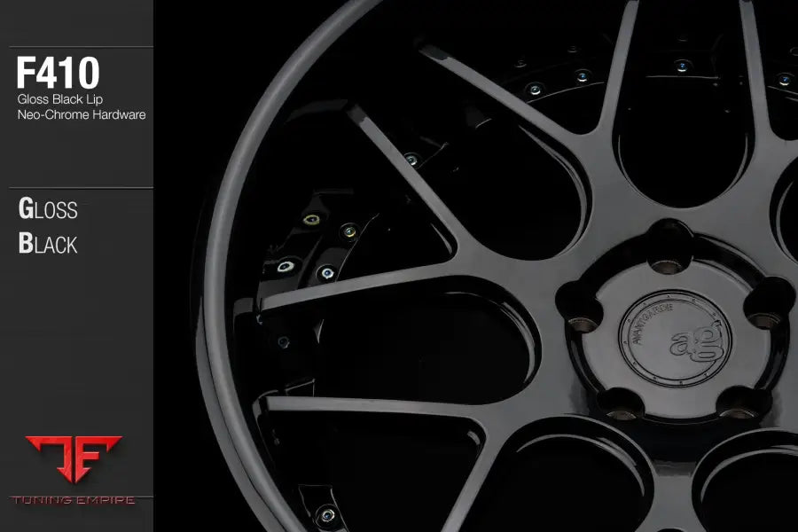Click the word "Black" in the finish label
The image size is (798, 532).
point(48,243)
